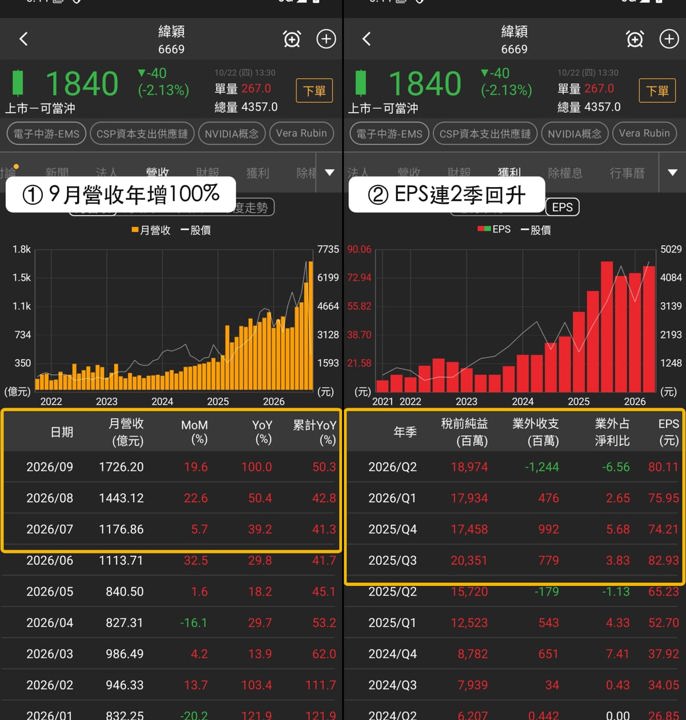Expand tab list dropdown in left panel
Screen dimensions: 686x720
tap(330, 173)
